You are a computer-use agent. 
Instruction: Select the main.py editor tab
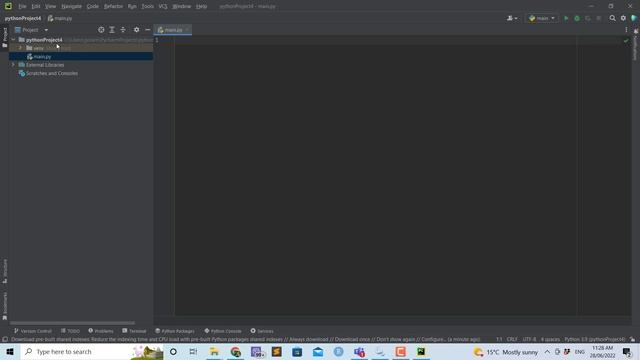[x=172, y=30]
